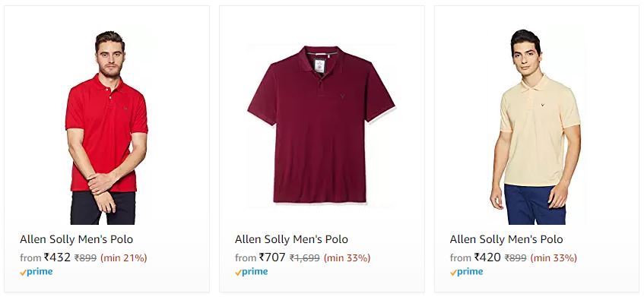Open the red polo product image

coord(106,127)
